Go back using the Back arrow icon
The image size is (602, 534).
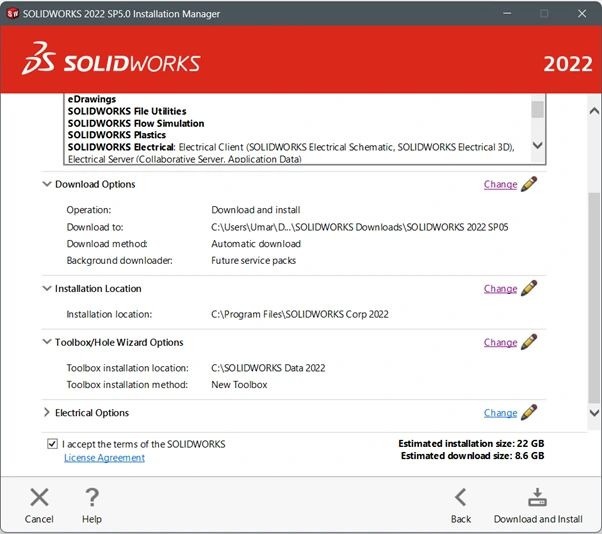(461, 497)
